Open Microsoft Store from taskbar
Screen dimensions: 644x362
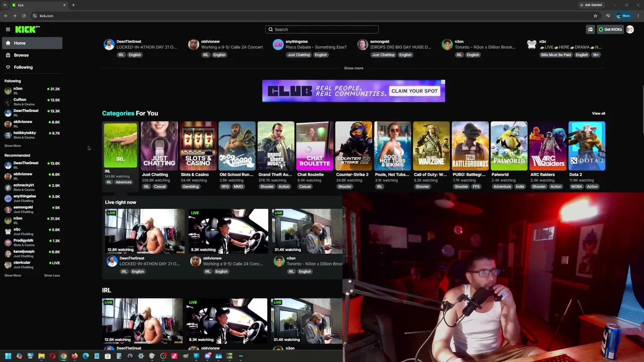(x=108, y=356)
